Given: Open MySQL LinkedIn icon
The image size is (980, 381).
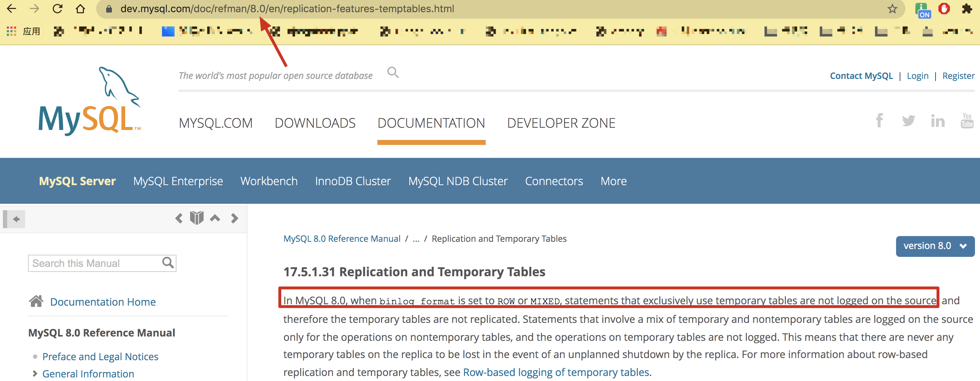Looking at the screenshot, I should pyautogui.click(x=938, y=121).
